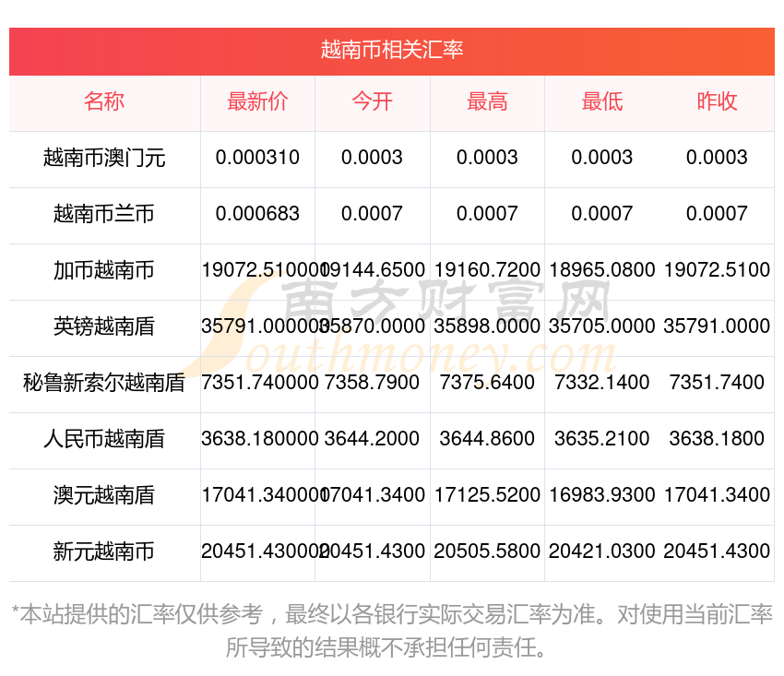Click the 19144.6500 opening value
784x676 pixels.
(374, 270)
